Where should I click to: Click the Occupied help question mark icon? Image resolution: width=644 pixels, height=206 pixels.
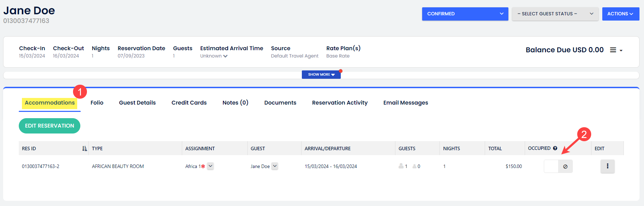click(555, 148)
